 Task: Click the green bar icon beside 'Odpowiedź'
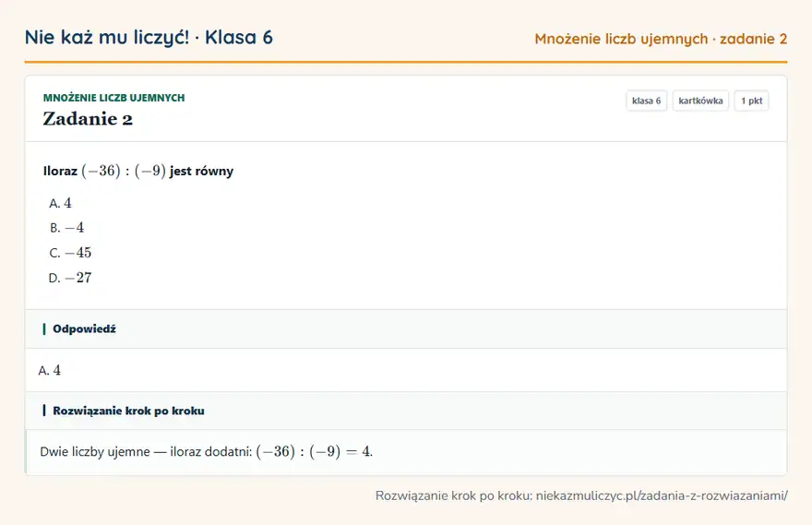coord(44,328)
